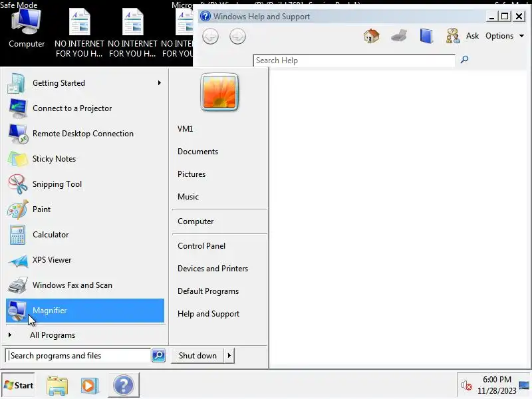Open Getting Started item
Image resolution: width=532 pixels, height=399 pixels.
[85, 82]
